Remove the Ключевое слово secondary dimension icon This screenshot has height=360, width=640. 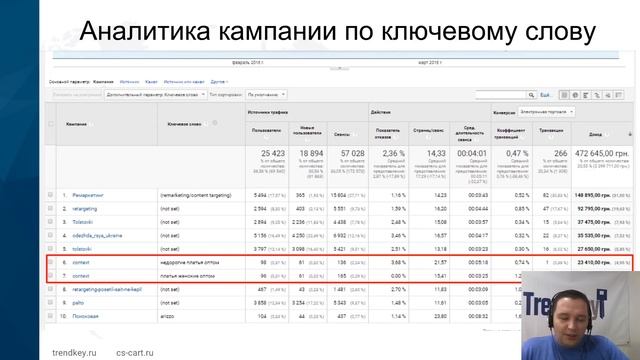pos(215,123)
